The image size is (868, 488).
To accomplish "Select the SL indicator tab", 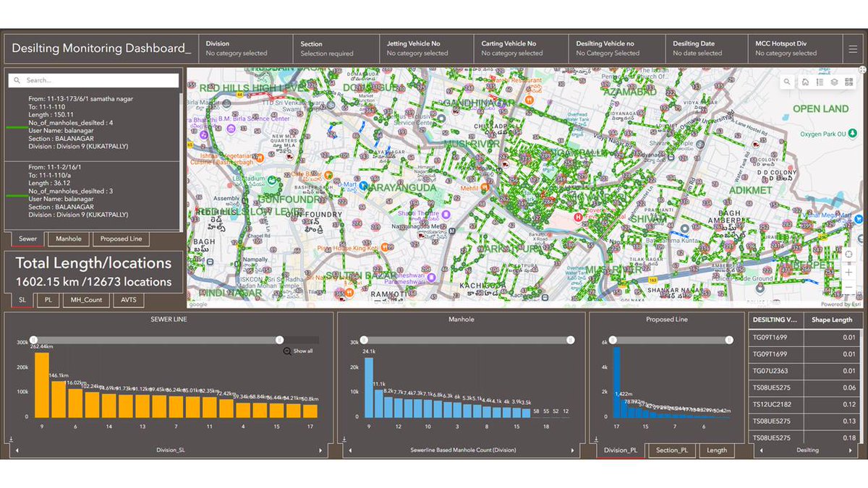I will (22, 299).
